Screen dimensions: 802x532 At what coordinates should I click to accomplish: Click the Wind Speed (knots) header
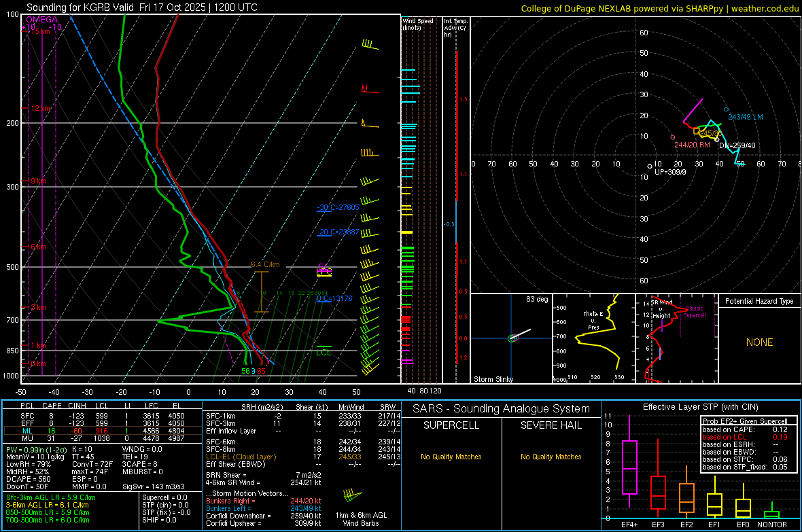tap(418, 24)
